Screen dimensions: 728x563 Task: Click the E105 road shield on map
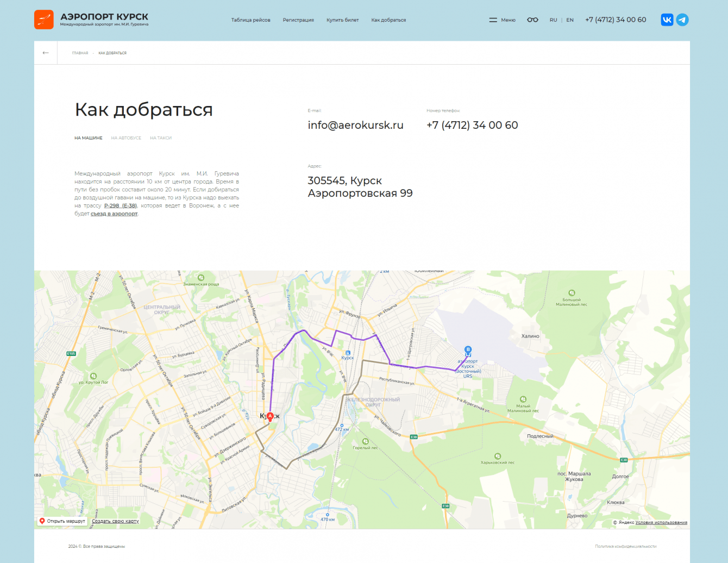(x=71, y=354)
